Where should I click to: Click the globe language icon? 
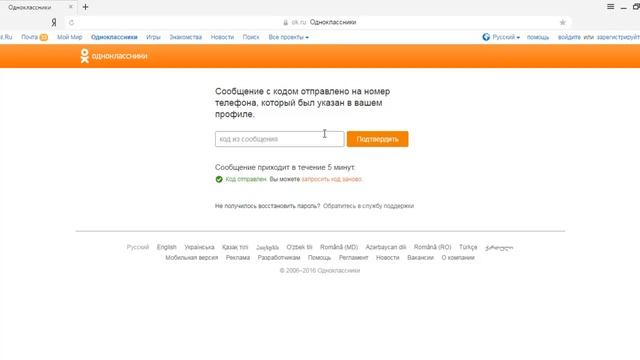point(486,37)
